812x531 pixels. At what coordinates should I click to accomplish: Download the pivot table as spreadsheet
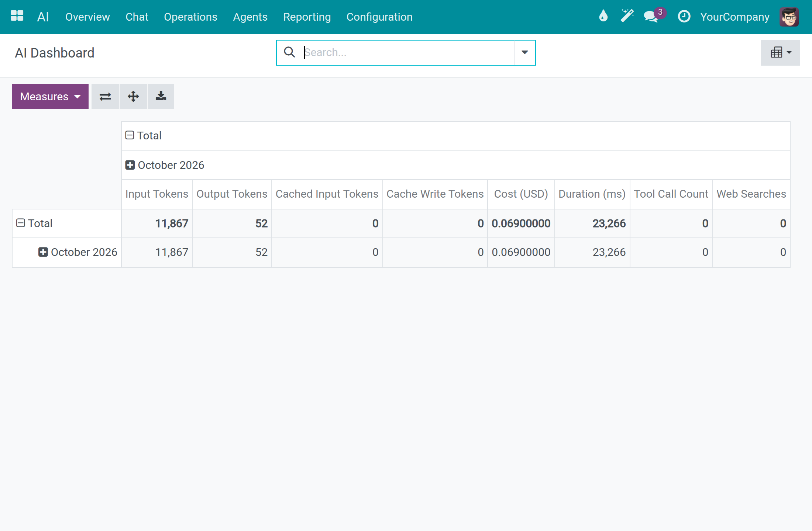point(161,97)
